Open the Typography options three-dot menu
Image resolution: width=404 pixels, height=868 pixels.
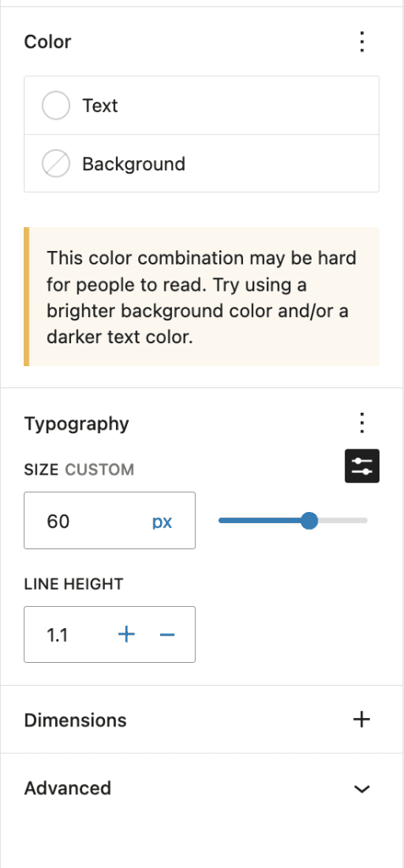tap(362, 423)
